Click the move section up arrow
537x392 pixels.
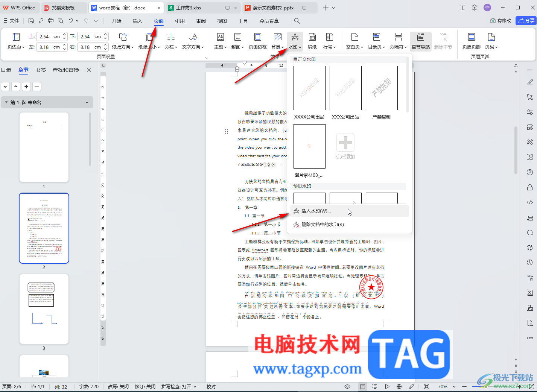[16, 87]
